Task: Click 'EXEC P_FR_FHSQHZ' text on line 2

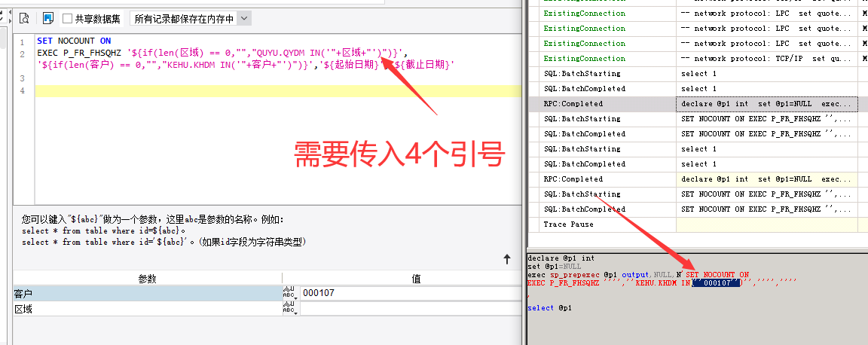Action: pyautogui.click(x=78, y=53)
